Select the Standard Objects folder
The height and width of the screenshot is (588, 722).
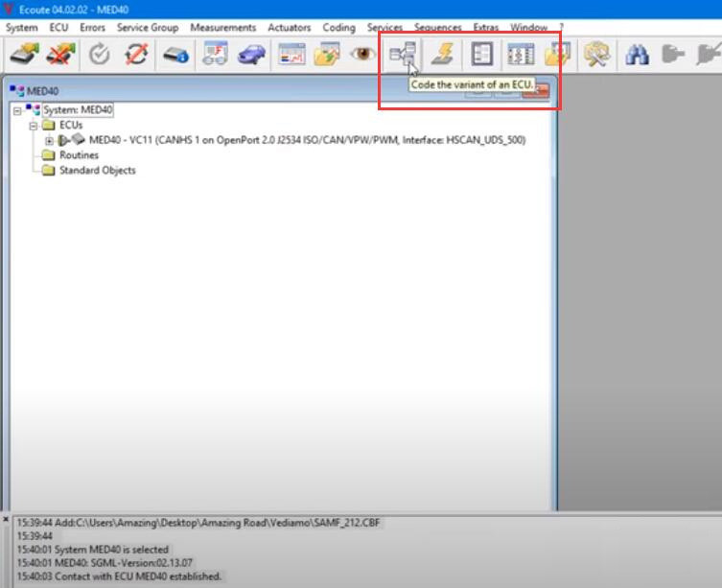pyautogui.click(x=97, y=171)
